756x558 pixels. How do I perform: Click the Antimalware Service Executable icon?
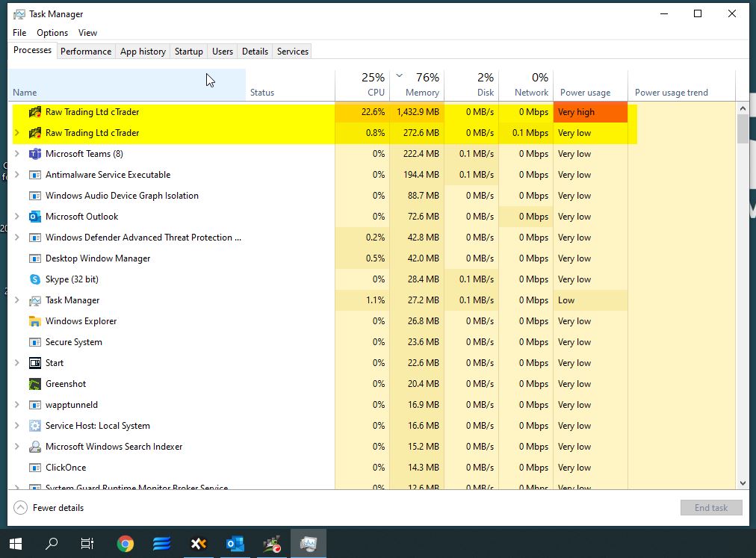click(x=34, y=175)
